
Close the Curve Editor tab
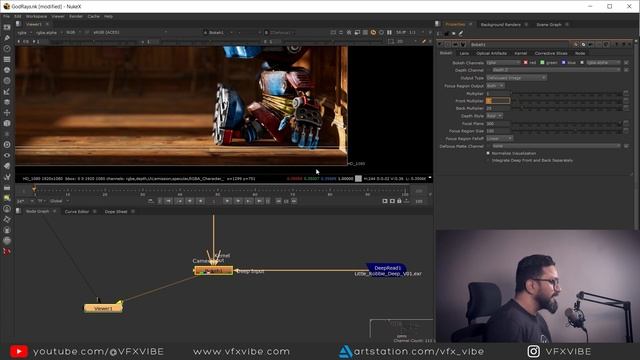coord(95,211)
